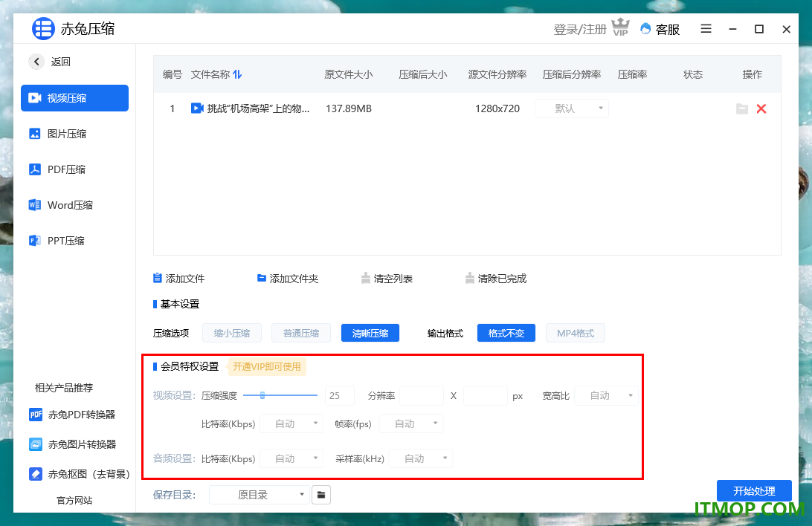Click 清除已完成 button
Image resolution: width=812 pixels, height=526 pixels.
click(x=495, y=279)
